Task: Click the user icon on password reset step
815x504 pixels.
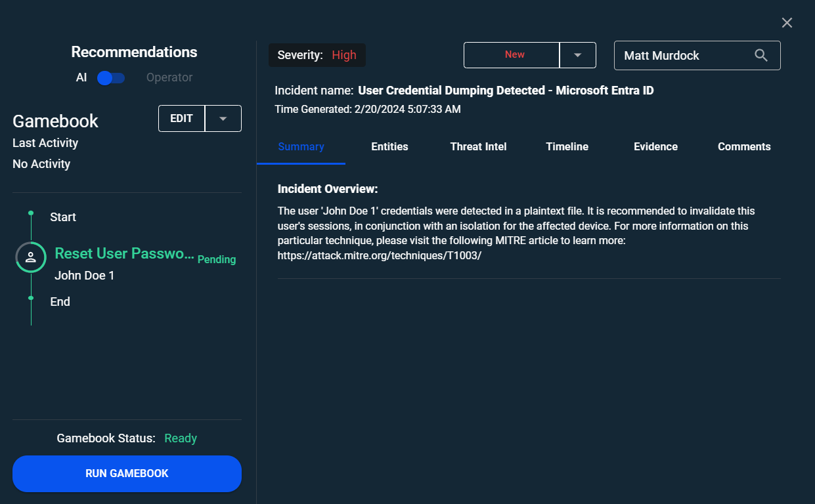Action: tap(31, 257)
